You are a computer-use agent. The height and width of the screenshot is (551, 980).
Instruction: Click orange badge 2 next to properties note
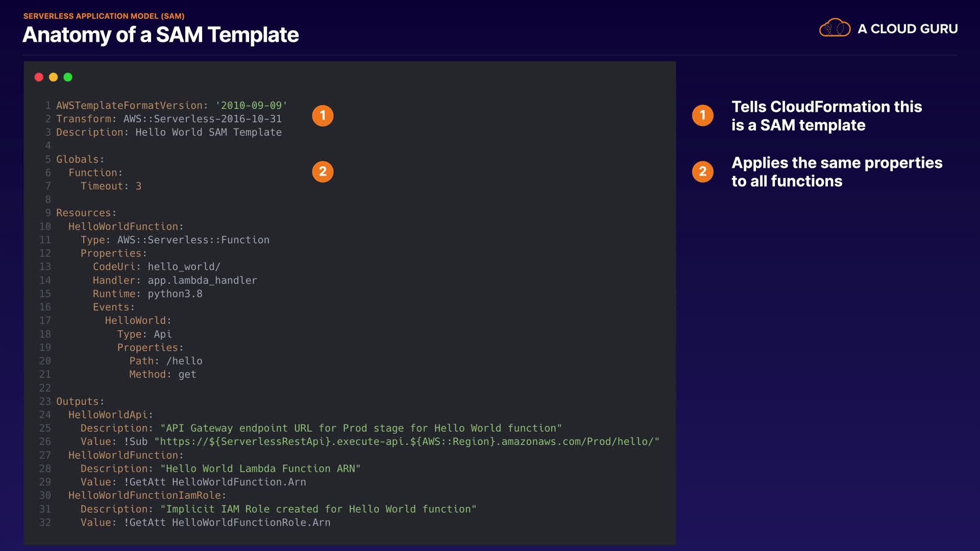tap(702, 171)
